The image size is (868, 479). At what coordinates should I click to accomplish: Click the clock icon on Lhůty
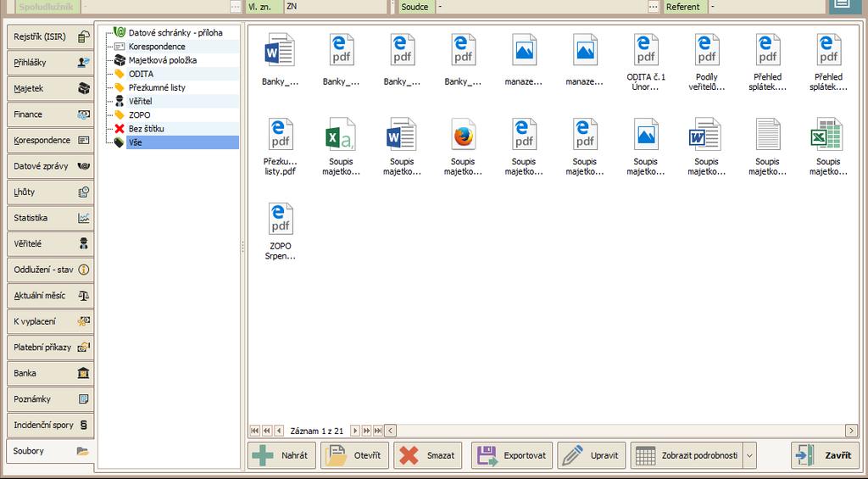point(84,192)
